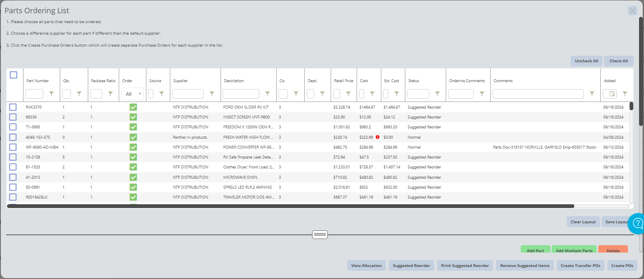Focus the Part Number filter text box
Screen dimensions: 644x279
pyautogui.click(x=34, y=94)
